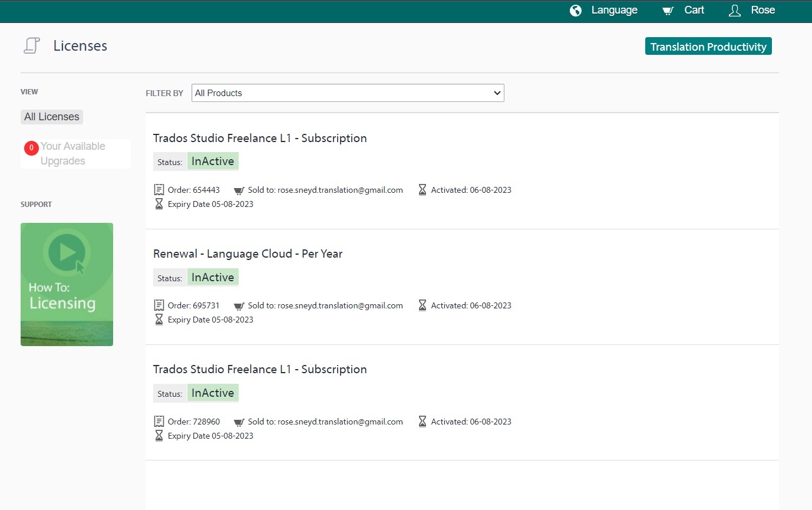Click the VIEW section label
The height and width of the screenshot is (510, 812).
[29, 92]
